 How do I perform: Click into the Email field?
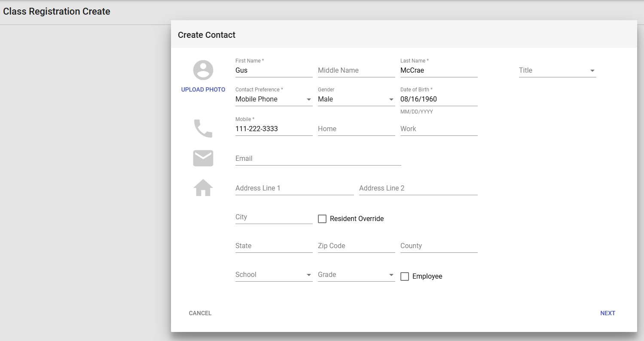point(318,159)
